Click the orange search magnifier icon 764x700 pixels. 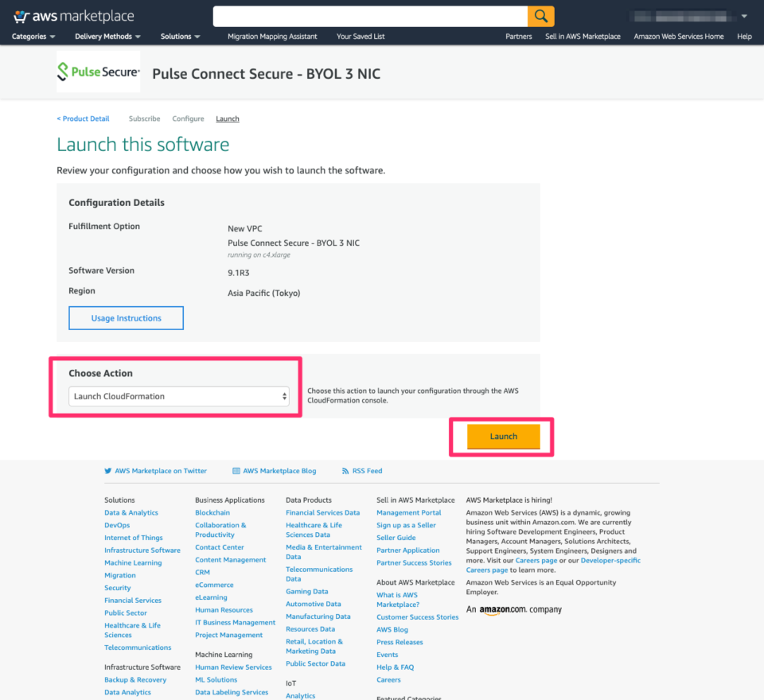tap(540, 16)
